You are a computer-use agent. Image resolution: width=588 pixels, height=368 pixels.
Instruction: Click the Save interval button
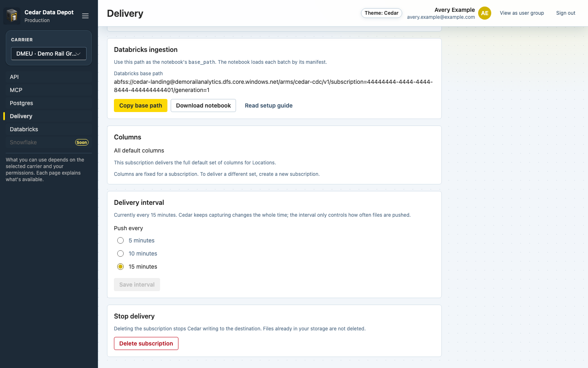point(137,285)
